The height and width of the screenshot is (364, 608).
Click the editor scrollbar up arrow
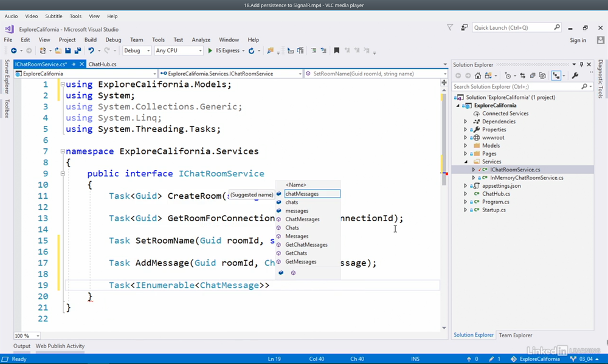[444, 90]
